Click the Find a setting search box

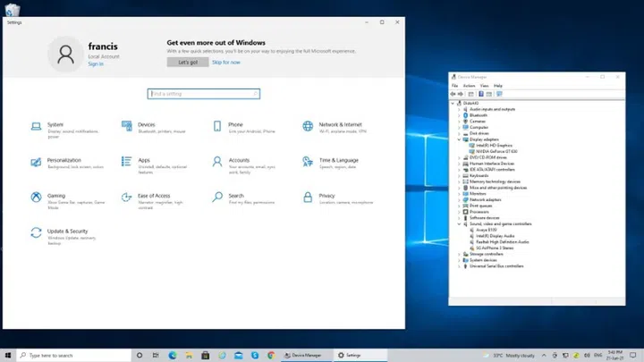(203, 94)
